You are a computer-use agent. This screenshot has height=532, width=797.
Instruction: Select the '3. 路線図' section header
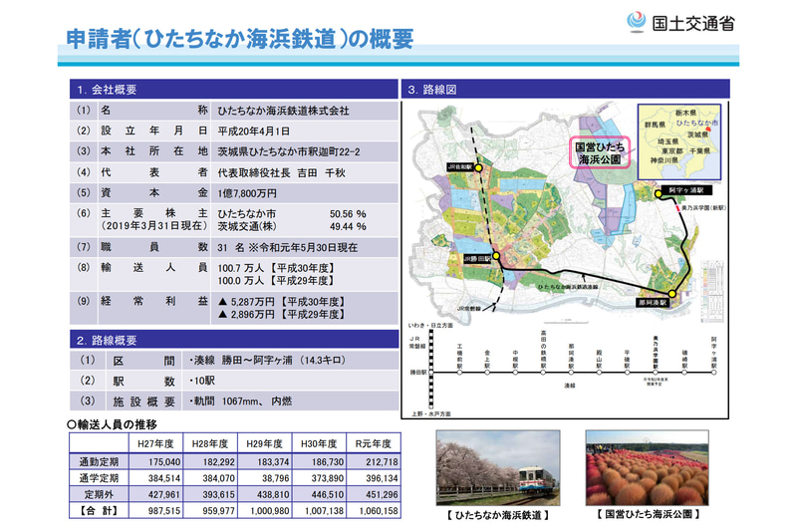pos(565,90)
